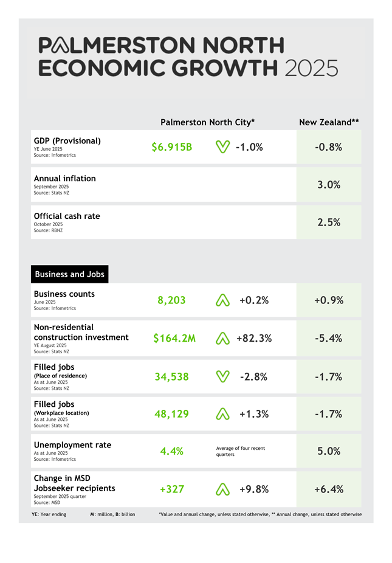Screen dimensions: 392x563
Task: Click the triangle logo letter in PALMERSTON title
Action: point(61,46)
